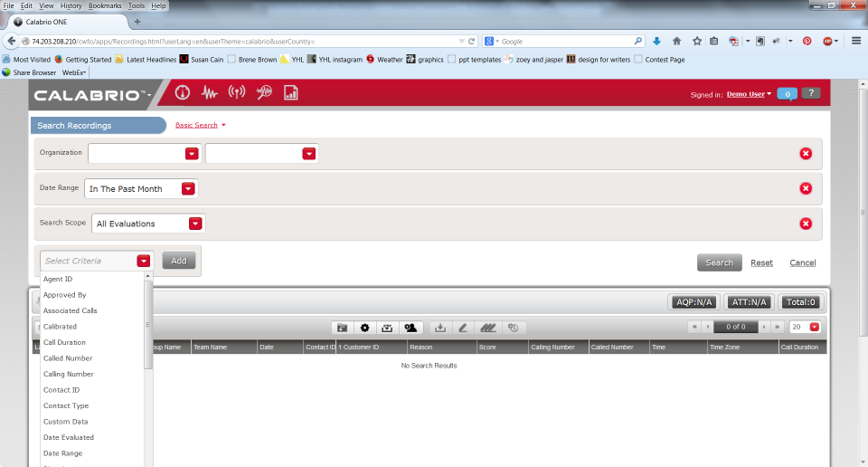
Task: Remove the Date Range search criterion
Action: point(806,188)
